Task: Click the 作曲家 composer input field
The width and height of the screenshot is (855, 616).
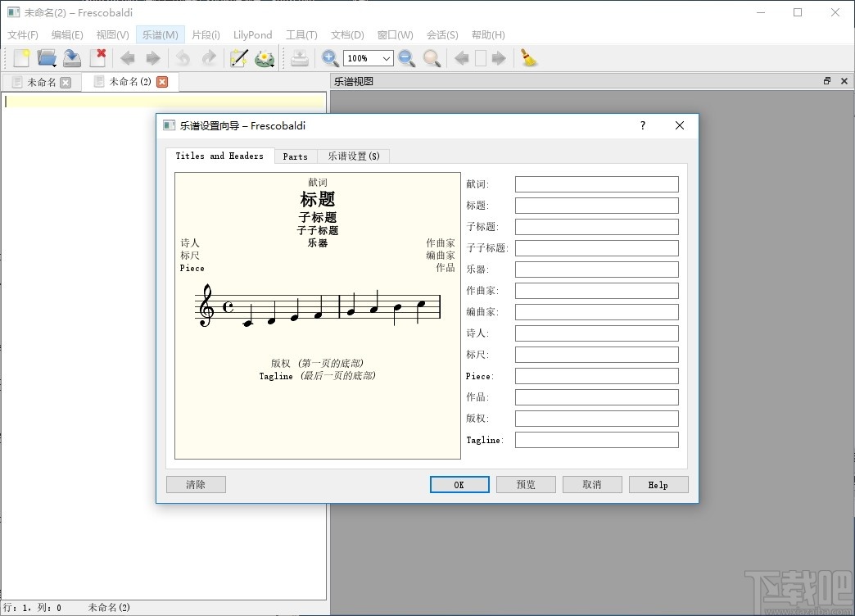Action: 596,291
